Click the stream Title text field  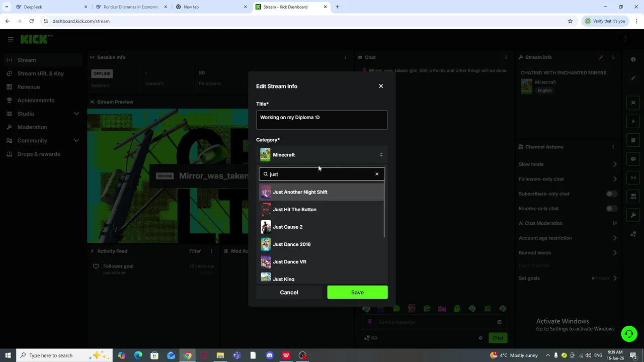pyautogui.click(x=322, y=120)
